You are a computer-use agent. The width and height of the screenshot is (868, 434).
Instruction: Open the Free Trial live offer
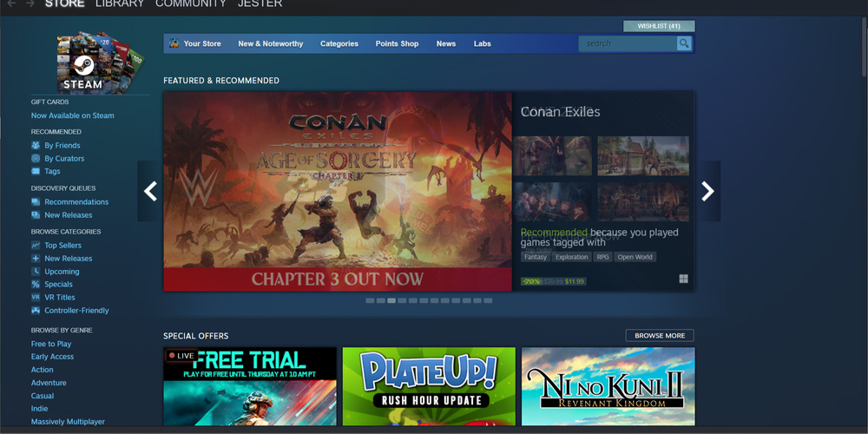point(250,386)
